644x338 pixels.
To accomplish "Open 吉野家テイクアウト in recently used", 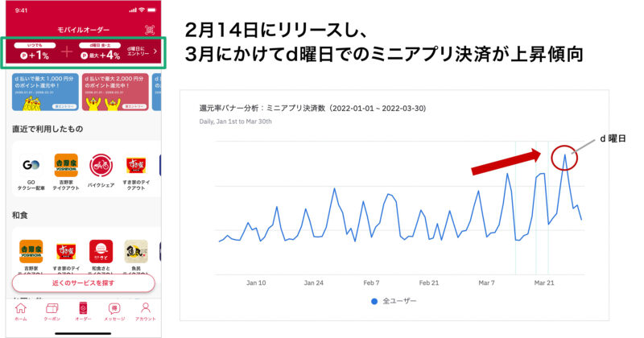I will [66, 165].
